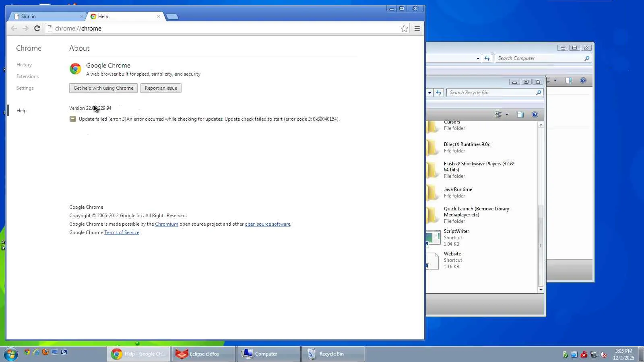
Task: Click the muted volume tray icon
Action: tap(603, 354)
